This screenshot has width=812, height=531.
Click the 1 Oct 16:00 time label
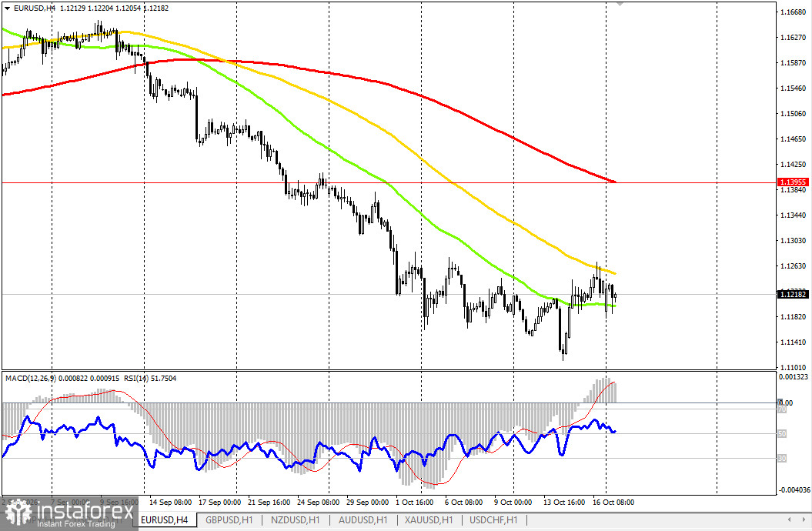coord(414,503)
